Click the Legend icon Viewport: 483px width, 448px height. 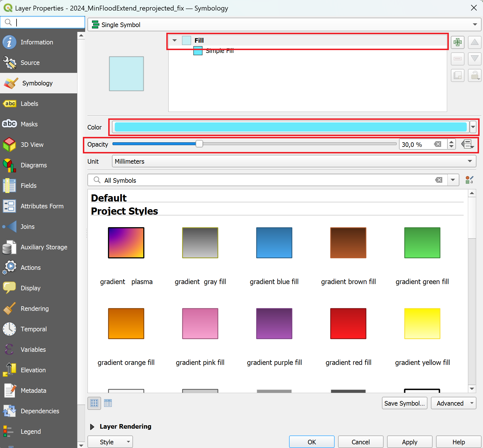(x=9, y=431)
